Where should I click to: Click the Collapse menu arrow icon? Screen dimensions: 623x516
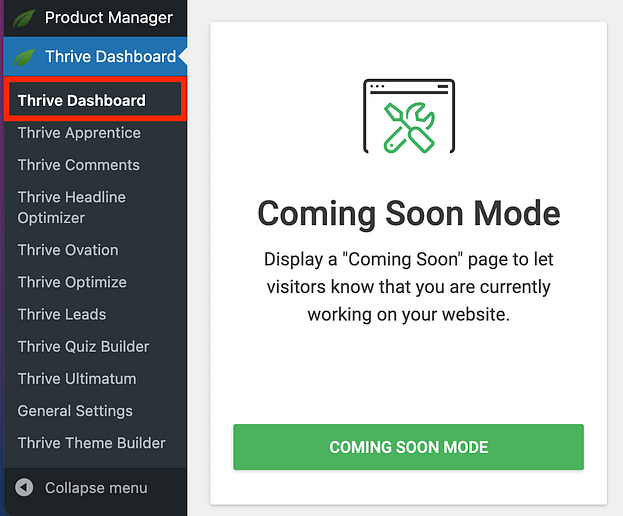24,487
